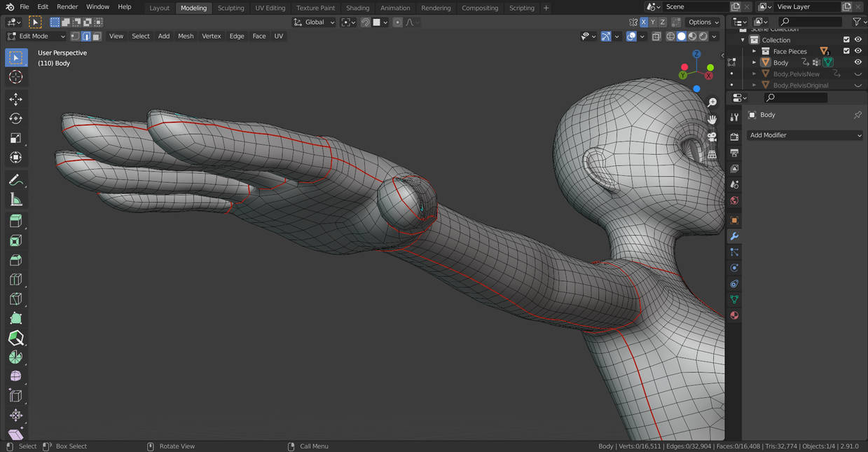868x452 pixels.
Task: Switch to face select mode
Action: coord(97,36)
